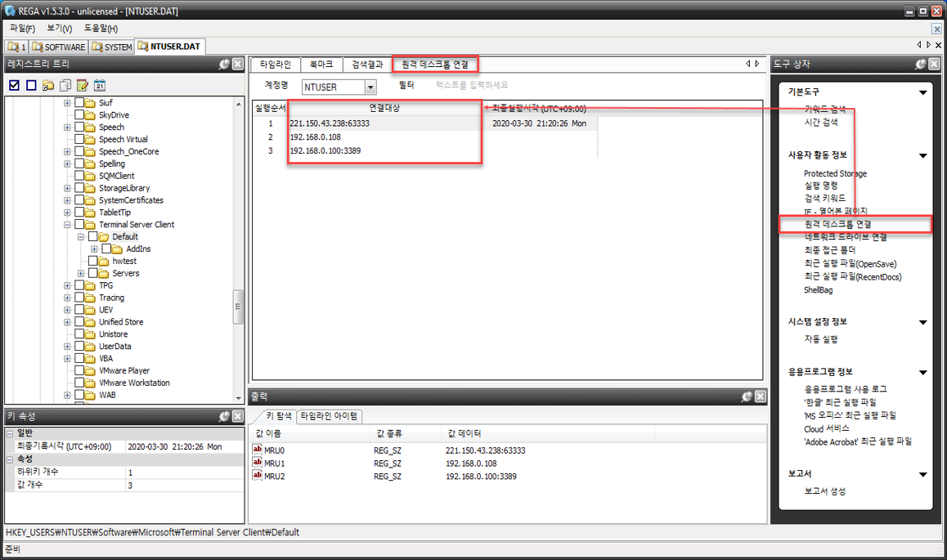The height and width of the screenshot is (560, 947).
Task: Click the calendar 21 icon in registry toolbar
Action: (x=100, y=85)
